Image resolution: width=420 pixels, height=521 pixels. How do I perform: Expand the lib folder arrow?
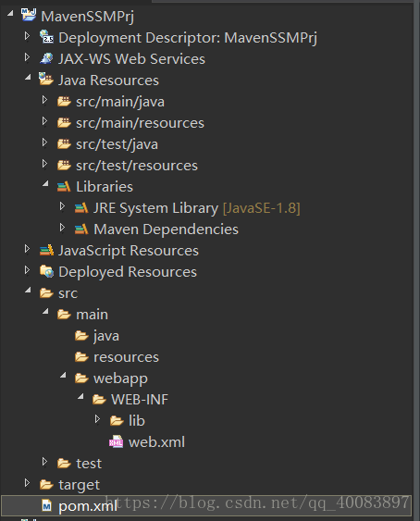coord(98,418)
